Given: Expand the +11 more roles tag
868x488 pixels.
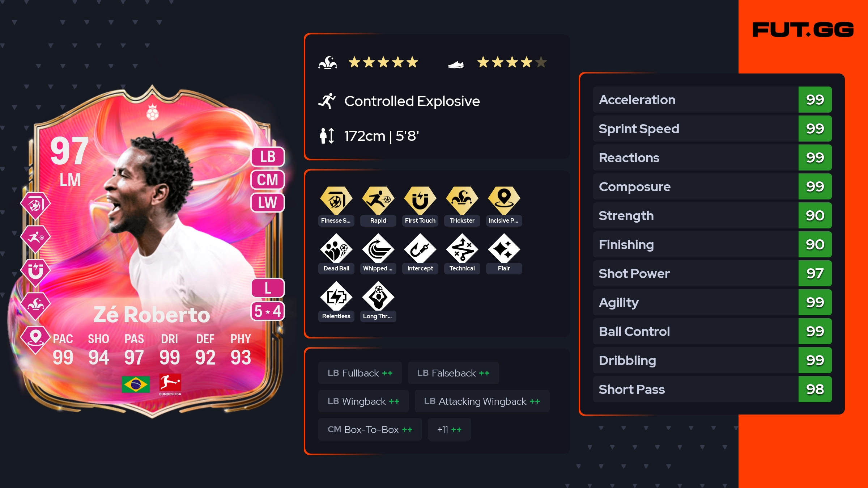Looking at the screenshot, I should [x=450, y=429].
